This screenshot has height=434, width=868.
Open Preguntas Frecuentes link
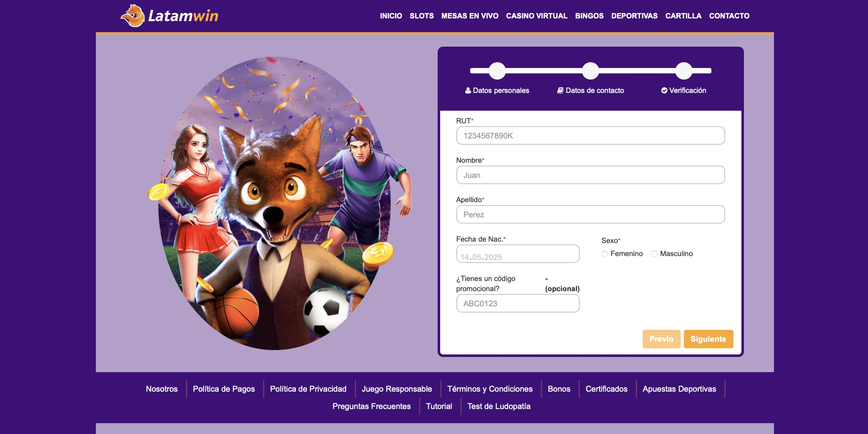pyautogui.click(x=371, y=406)
